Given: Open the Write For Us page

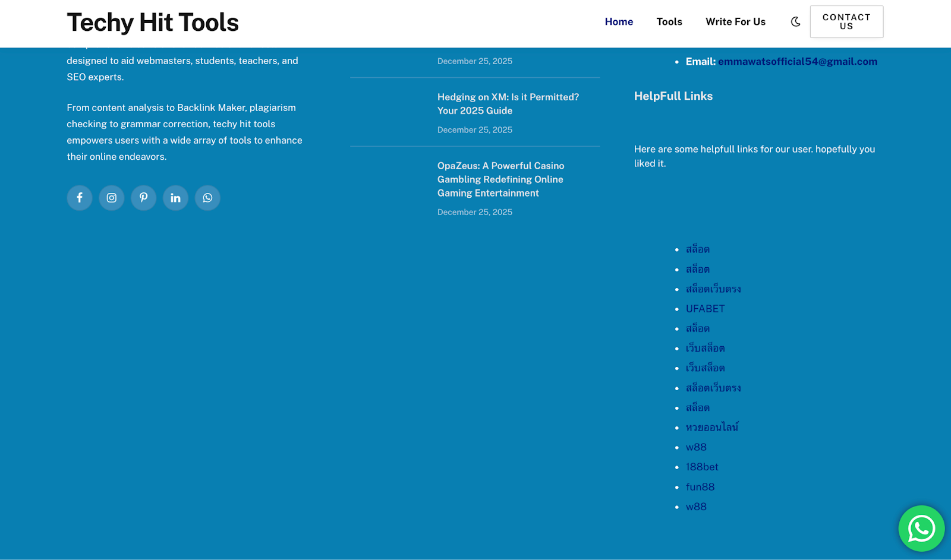Looking at the screenshot, I should (x=735, y=22).
